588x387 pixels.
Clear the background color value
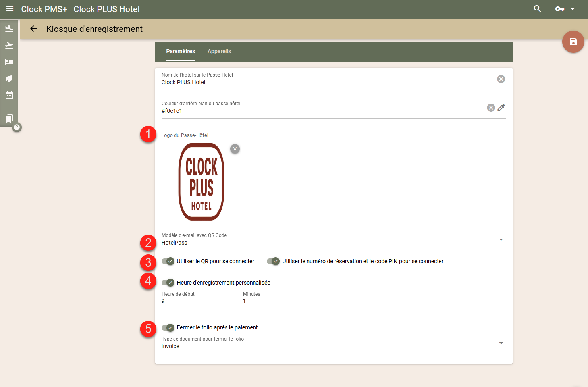pyautogui.click(x=491, y=108)
